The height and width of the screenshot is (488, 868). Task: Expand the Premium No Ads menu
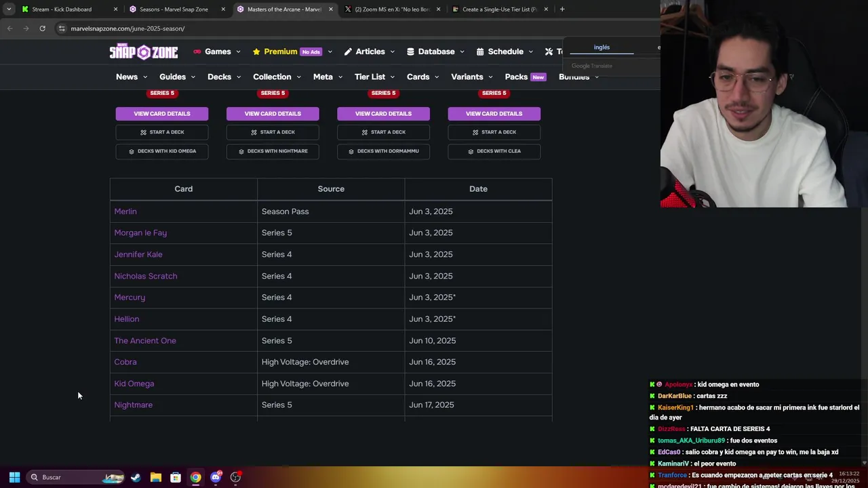292,52
